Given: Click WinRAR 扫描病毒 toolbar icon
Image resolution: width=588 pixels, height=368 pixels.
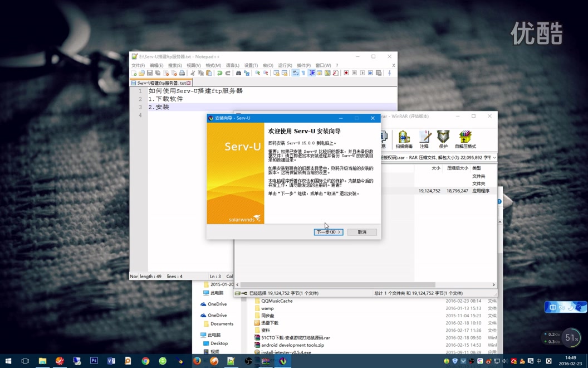Looking at the screenshot, I should click(x=404, y=139).
